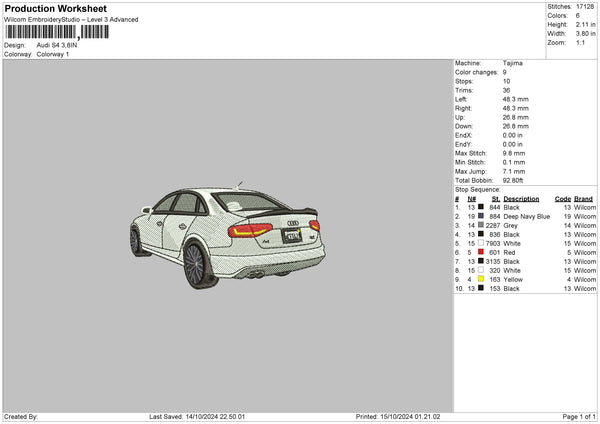This screenshot has width=600, height=424.
Task: Click the black swatch in stop row 10
Action: (x=481, y=288)
